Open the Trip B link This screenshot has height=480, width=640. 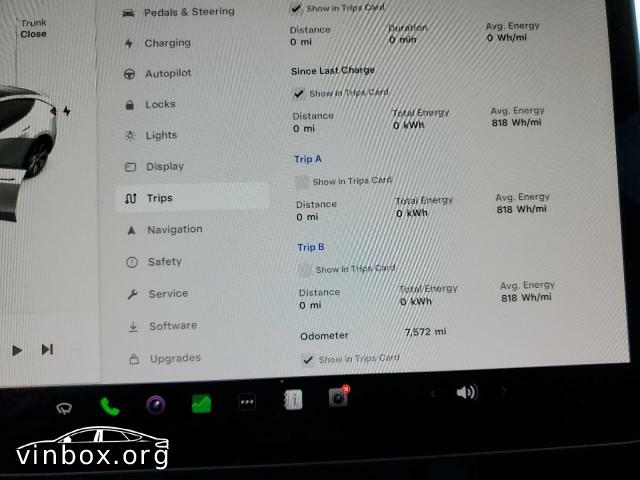coord(311,247)
